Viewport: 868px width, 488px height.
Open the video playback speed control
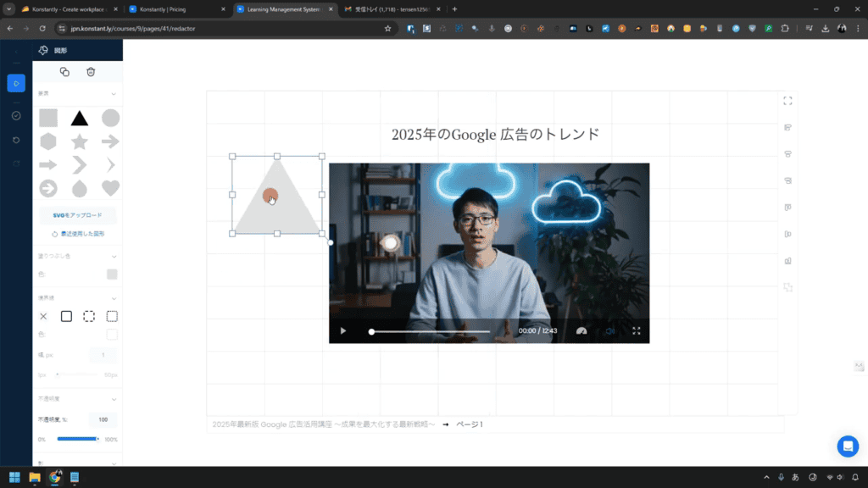581,331
